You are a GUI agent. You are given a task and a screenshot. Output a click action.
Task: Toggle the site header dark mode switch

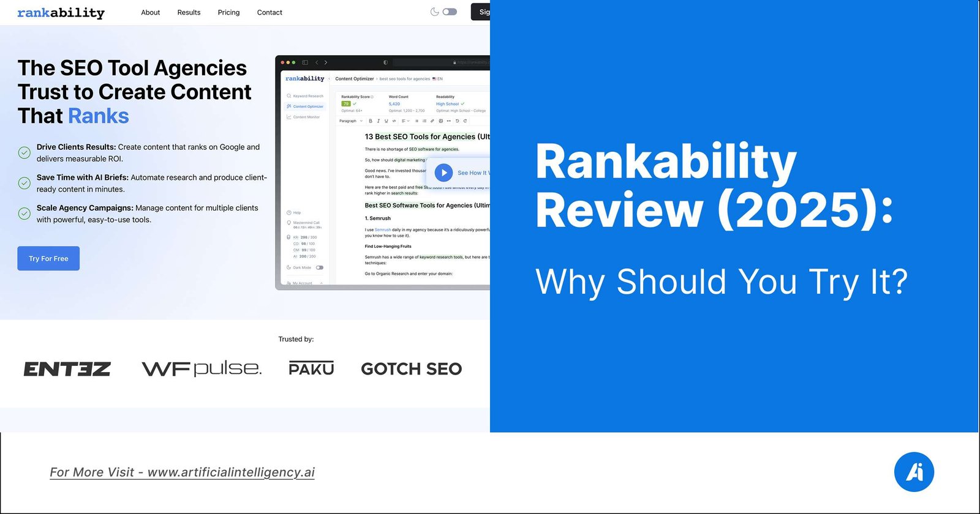tap(450, 12)
